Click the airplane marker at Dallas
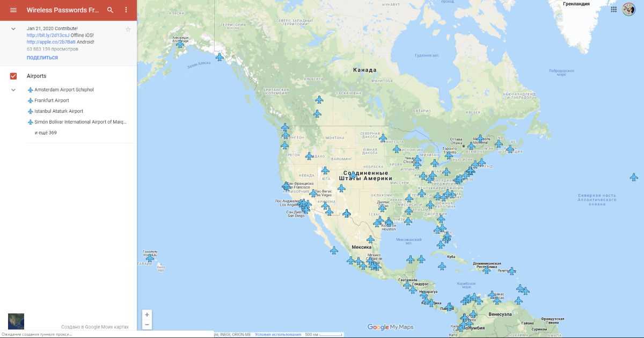This screenshot has height=338, width=644. click(383, 207)
